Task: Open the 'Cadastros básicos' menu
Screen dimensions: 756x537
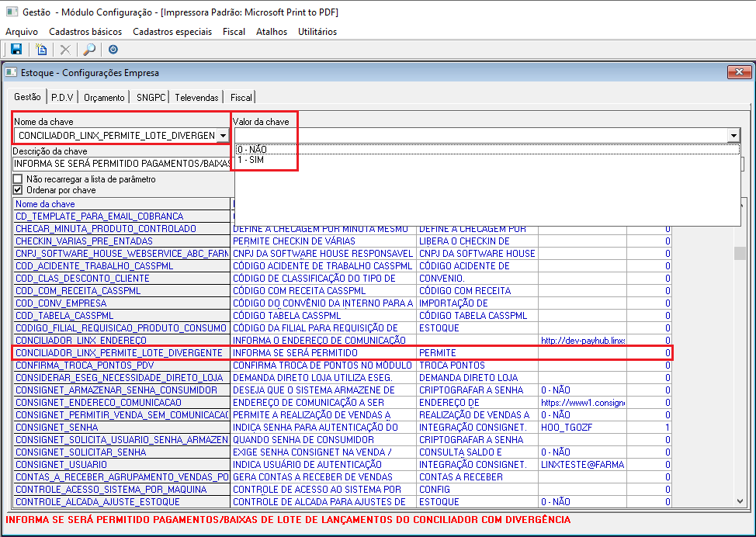Action: point(85,32)
